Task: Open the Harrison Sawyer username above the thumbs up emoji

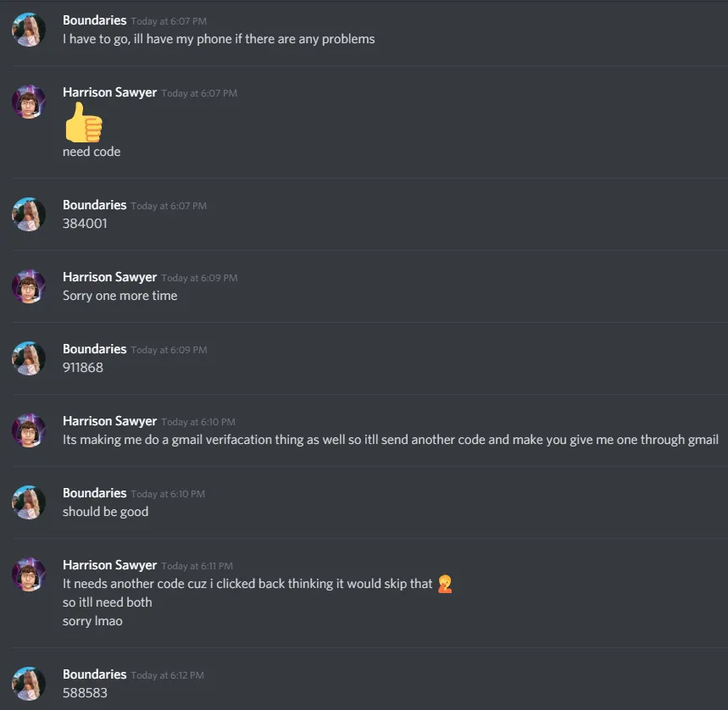Action: tap(109, 92)
